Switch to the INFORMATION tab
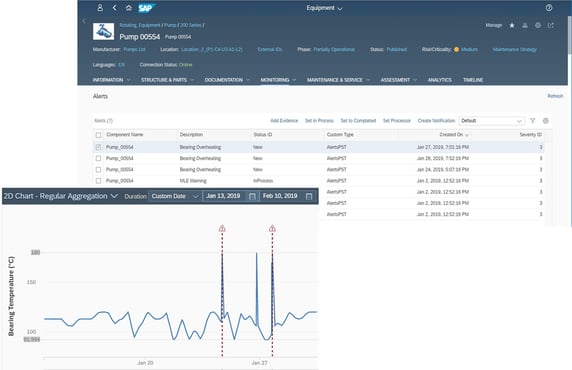 (108, 80)
